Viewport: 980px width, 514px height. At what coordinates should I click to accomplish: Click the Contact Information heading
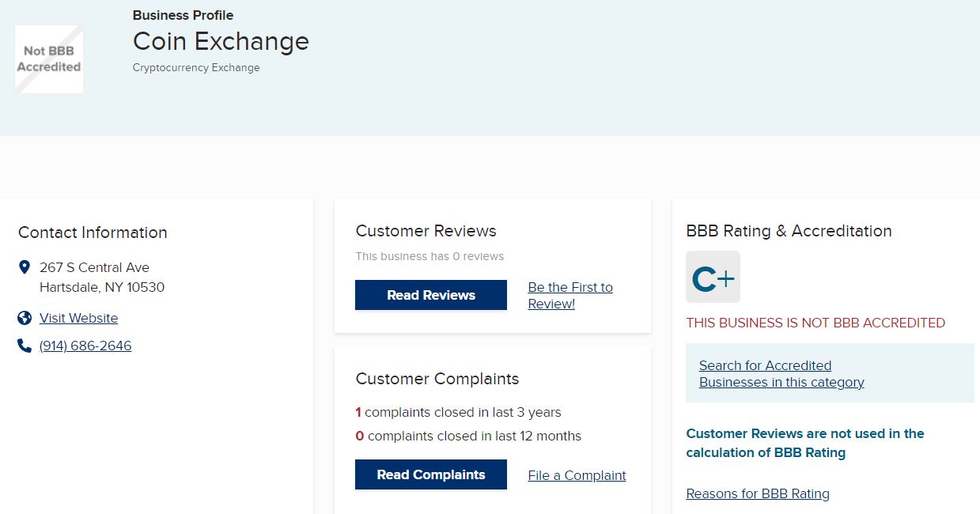point(93,232)
